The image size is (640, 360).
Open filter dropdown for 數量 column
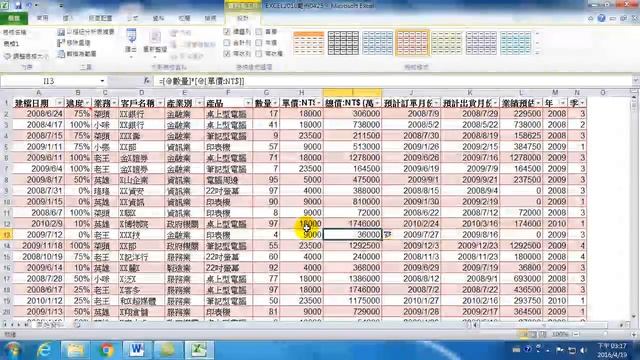(x=275, y=103)
